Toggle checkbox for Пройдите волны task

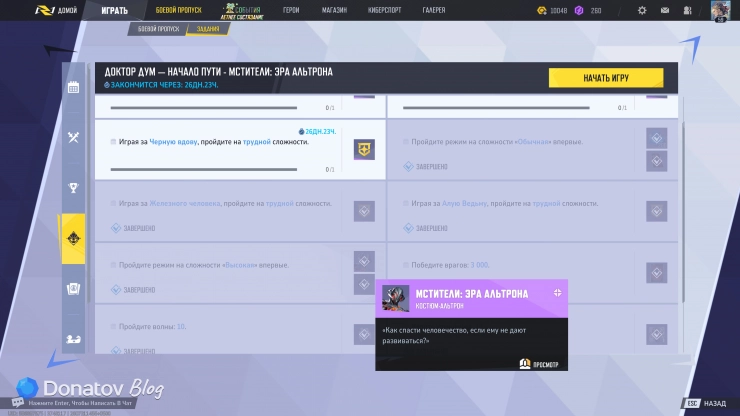point(113,326)
